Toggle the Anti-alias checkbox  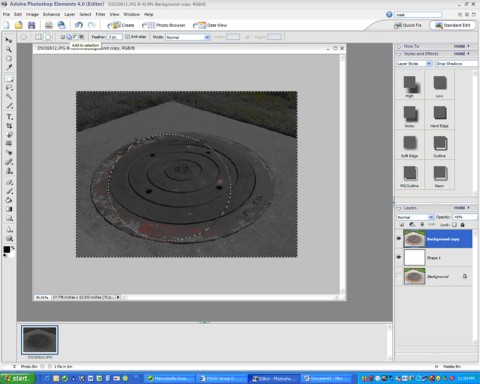pyautogui.click(x=127, y=37)
